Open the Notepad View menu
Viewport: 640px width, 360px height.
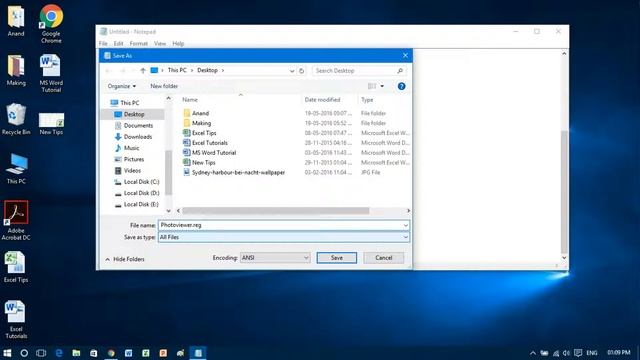coord(160,43)
